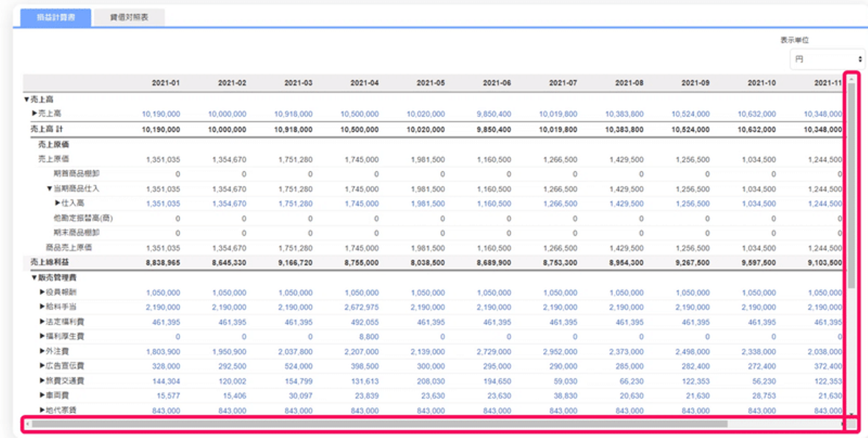Expand the 外注費 row

point(42,351)
